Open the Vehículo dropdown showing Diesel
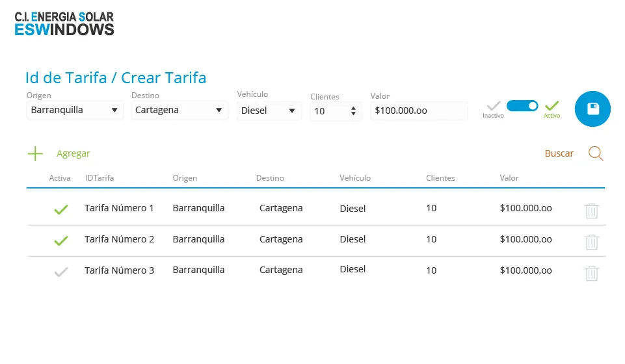This screenshot has height=364, width=625. pos(269,110)
